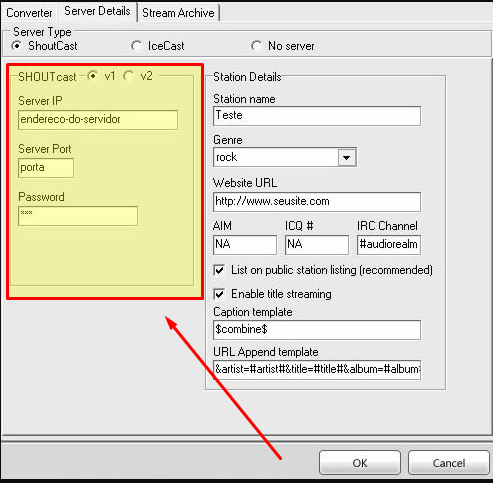
Task: Select the Server Details tab
Action: [x=97, y=11]
